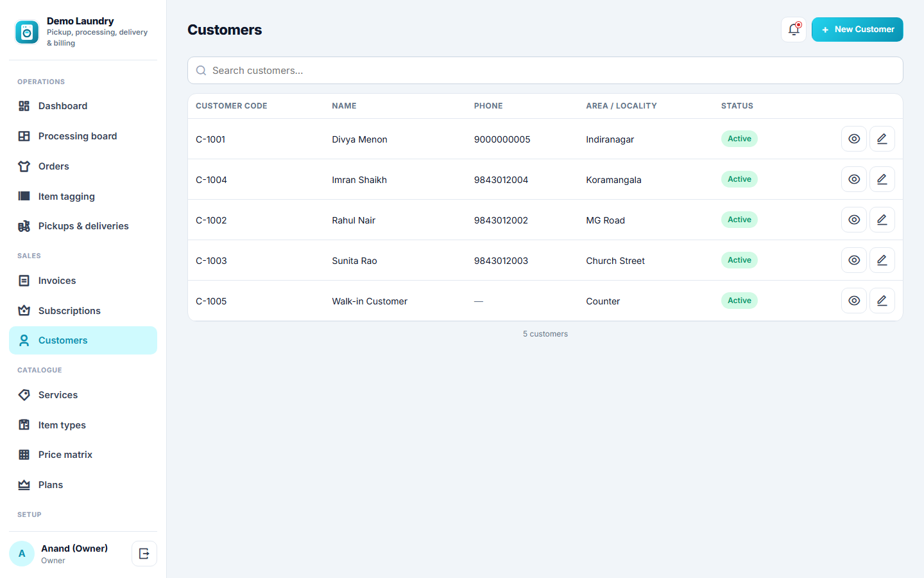Navigate to Plans
924x578 pixels.
(83, 485)
